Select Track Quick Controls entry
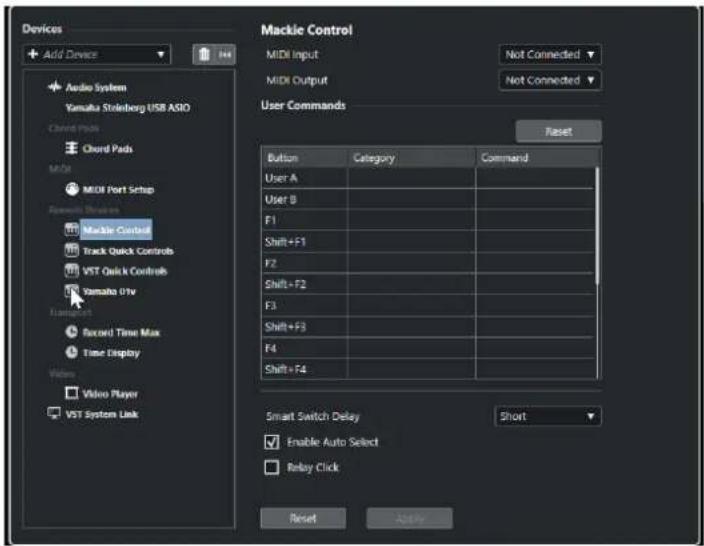The image size is (704, 546). 128,251
